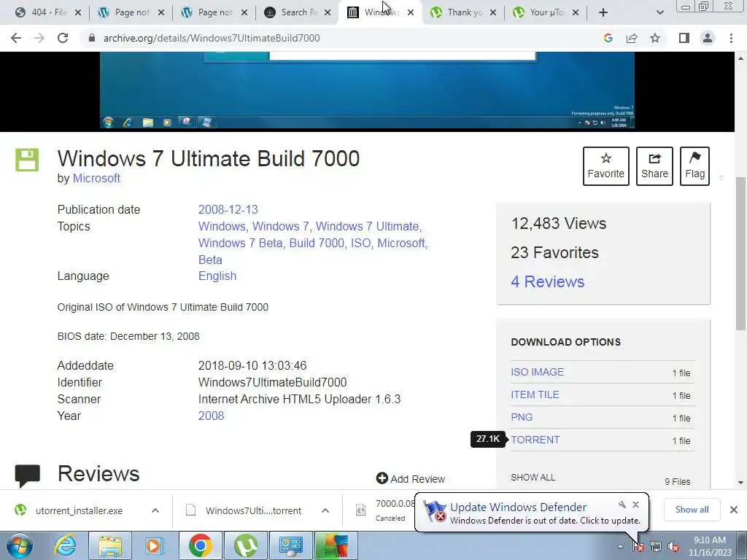Open utorrent_installer.exe download
This screenshot has width=747, height=560.
point(79,510)
